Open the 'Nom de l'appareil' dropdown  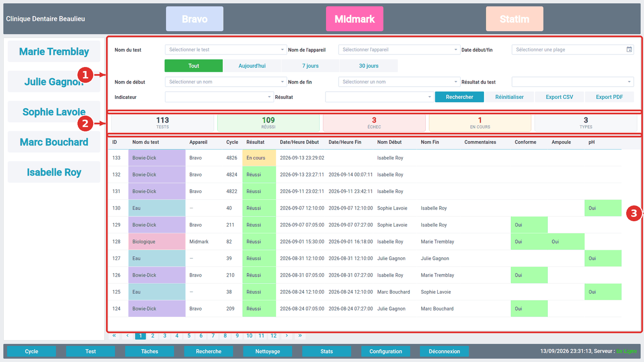click(399, 50)
